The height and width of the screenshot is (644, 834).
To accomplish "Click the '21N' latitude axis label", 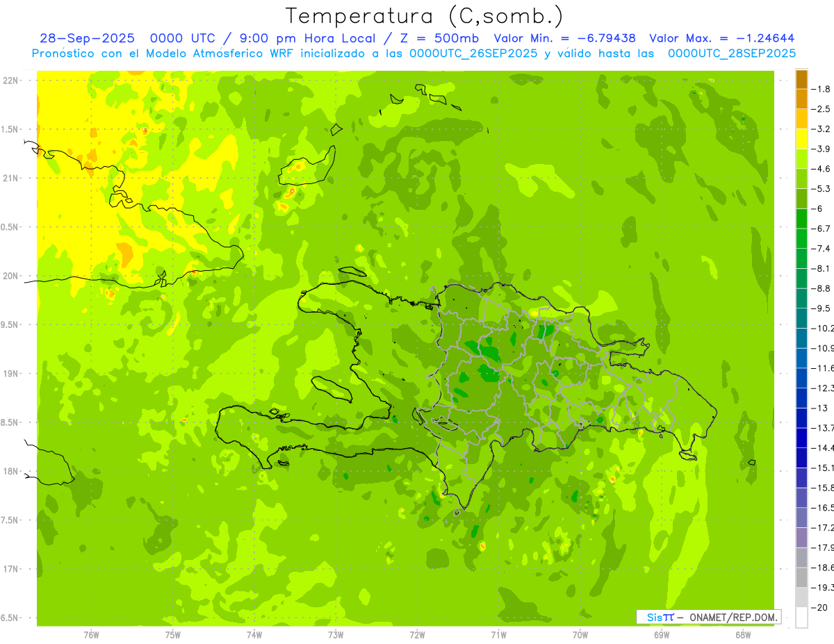I will 11,178.
